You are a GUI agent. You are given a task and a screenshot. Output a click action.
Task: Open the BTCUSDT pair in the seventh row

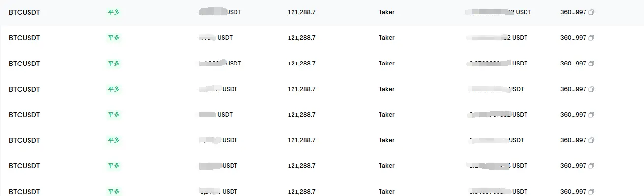coord(25,166)
